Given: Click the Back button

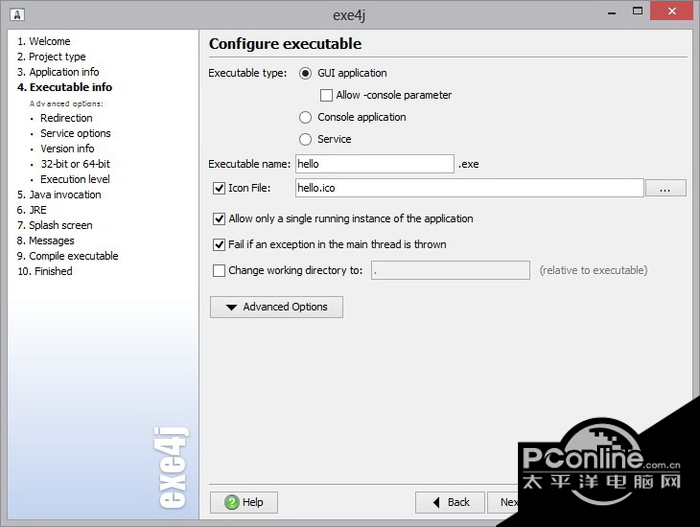Looking at the screenshot, I should 450,502.
